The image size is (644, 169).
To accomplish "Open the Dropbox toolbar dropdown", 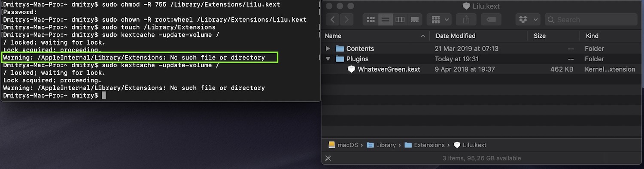I will point(528,20).
